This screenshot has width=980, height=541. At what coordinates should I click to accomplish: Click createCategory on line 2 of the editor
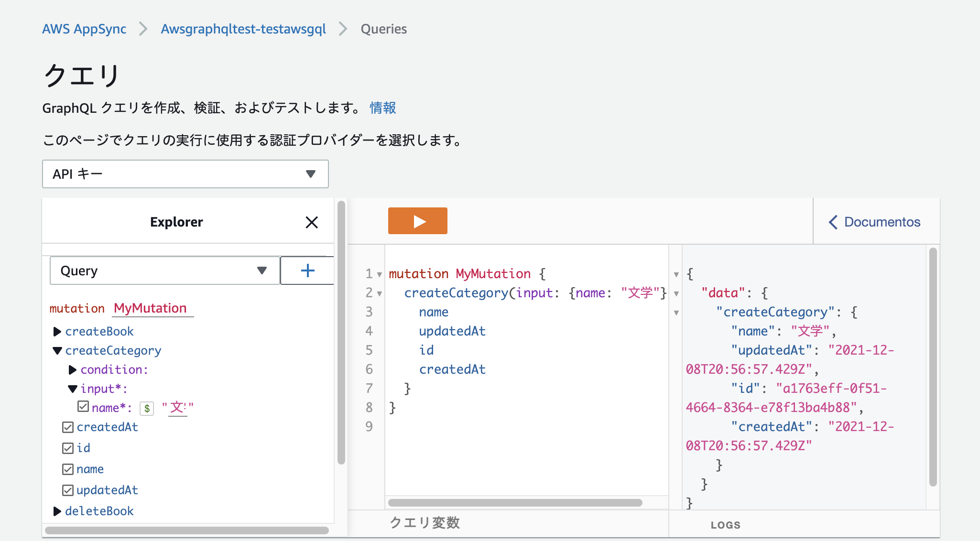point(456,292)
